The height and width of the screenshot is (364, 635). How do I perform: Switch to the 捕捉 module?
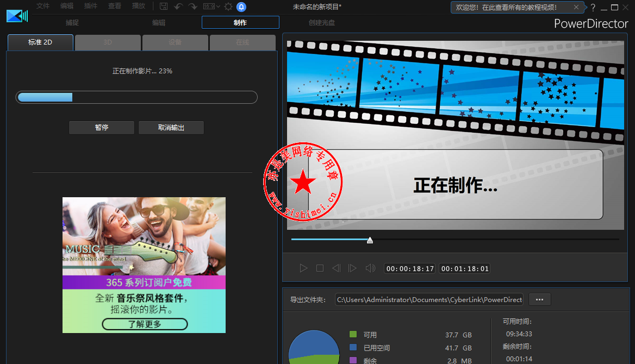[x=72, y=23]
